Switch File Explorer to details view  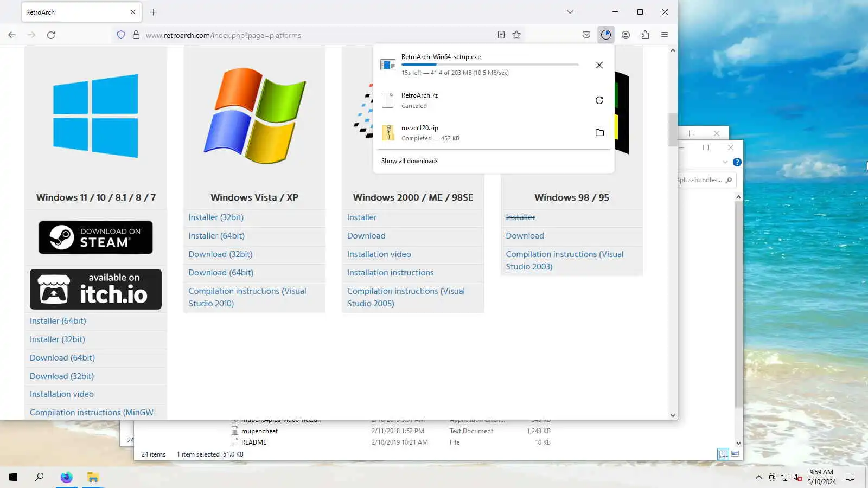[x=723, y=454]
